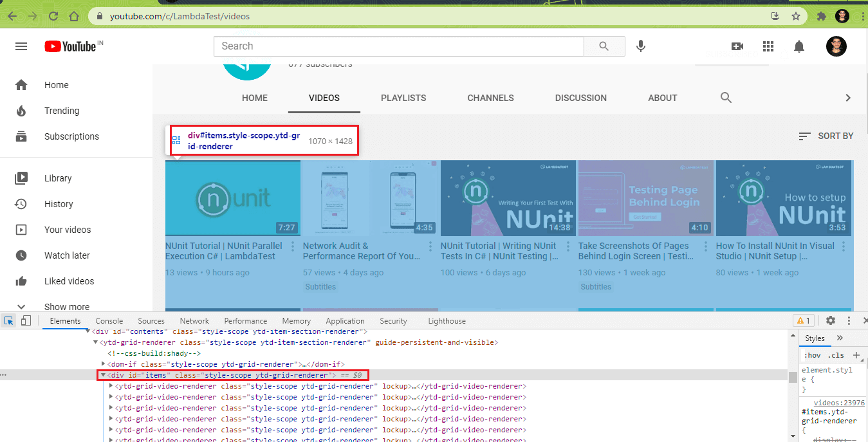Screen dimensions: 868x442
Task: Click the YouTube hamburger menu icon
Action: point(21,46)
